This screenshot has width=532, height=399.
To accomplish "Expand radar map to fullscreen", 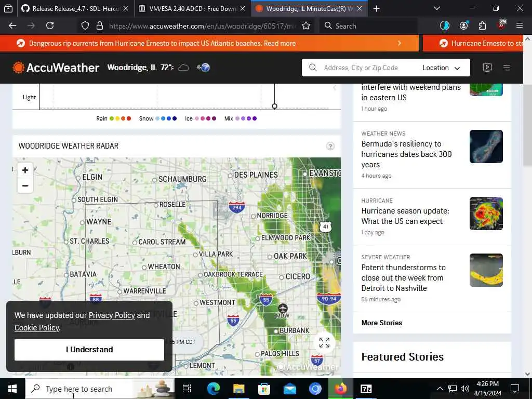I will 324,343.
